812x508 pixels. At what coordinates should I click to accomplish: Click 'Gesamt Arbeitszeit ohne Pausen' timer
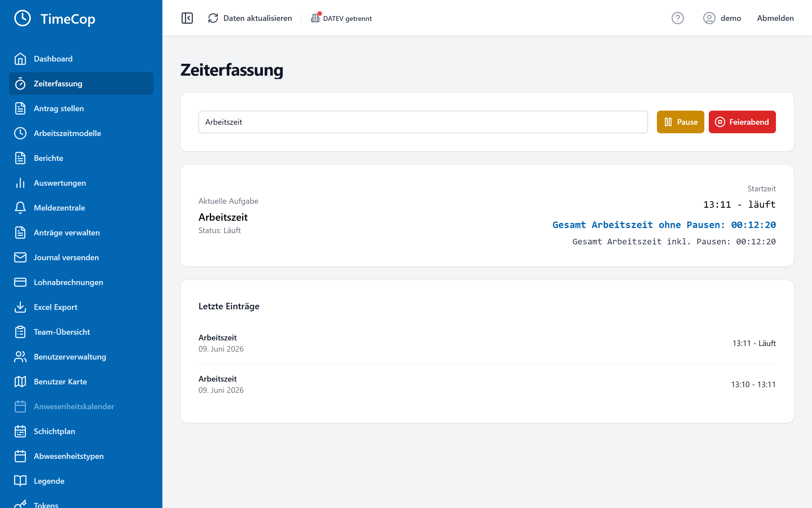[664, 225]
